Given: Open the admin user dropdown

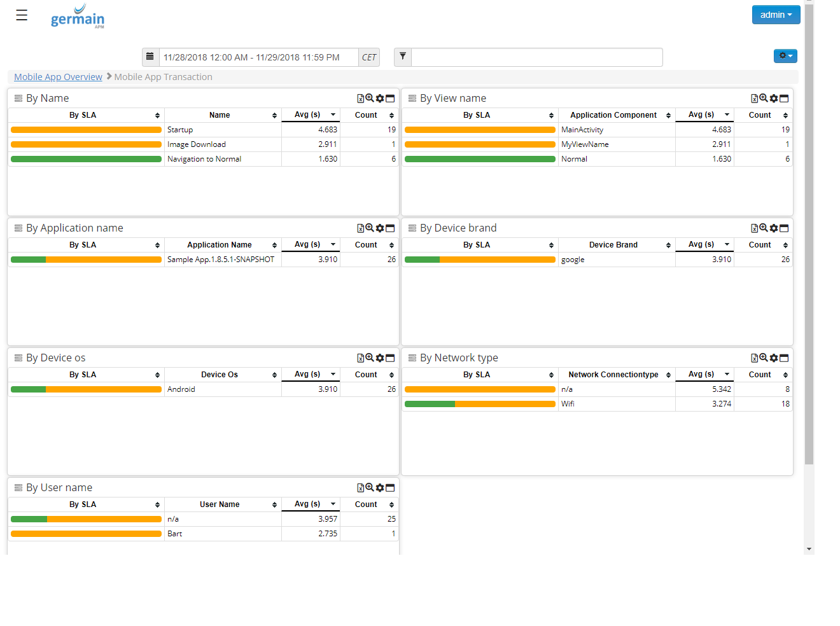Looking at the screenshot, I should [x=776, y=15].
